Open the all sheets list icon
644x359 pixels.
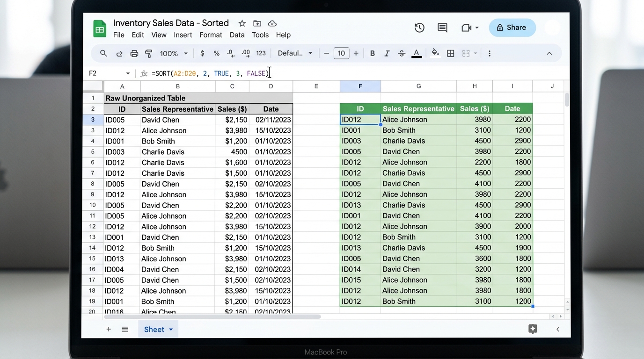(x=125, y=329)
